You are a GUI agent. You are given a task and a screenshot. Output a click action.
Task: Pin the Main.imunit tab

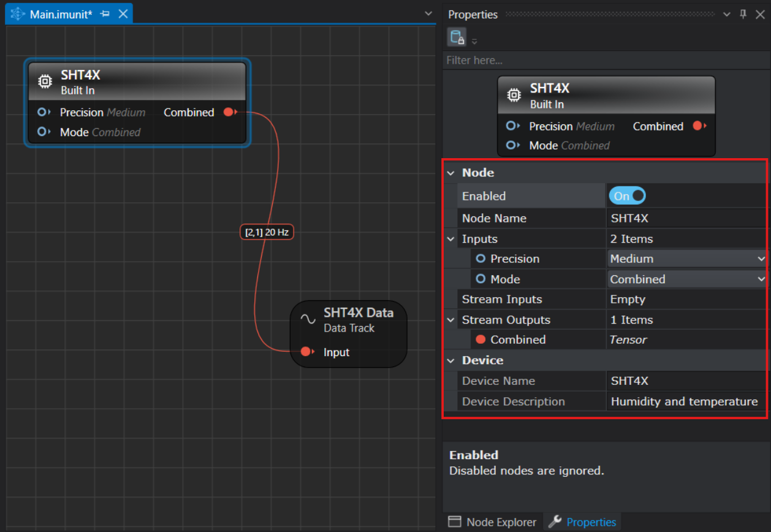[x=105, y=14]
